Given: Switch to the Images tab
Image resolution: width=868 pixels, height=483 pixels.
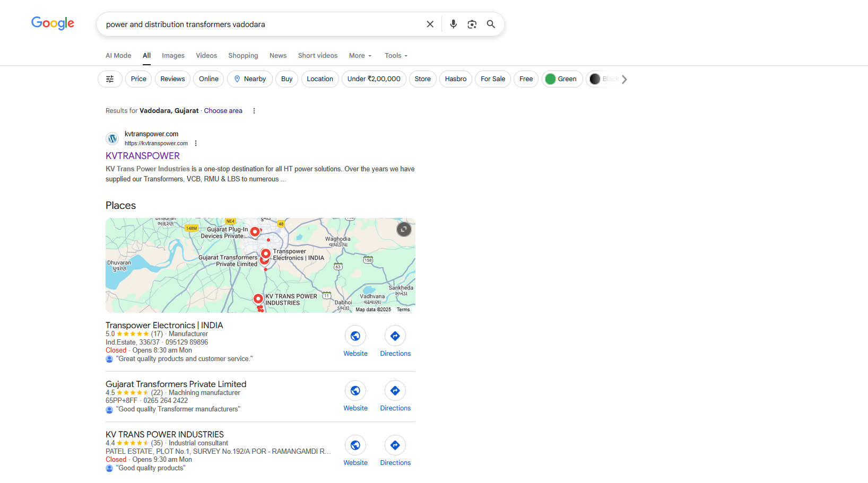Looking at the screenshot, I should [173, 56].
